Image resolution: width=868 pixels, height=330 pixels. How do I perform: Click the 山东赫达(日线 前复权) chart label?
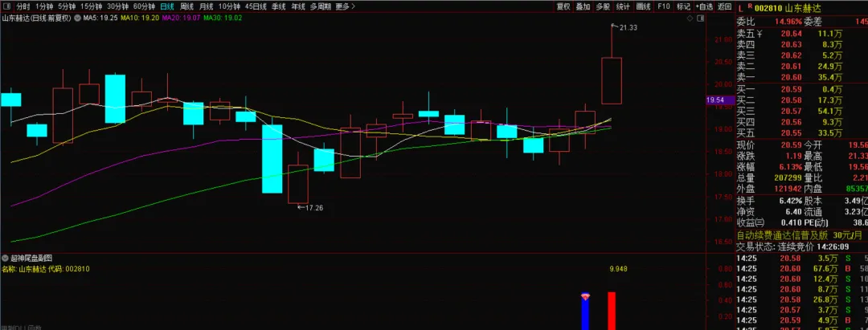[36, 18]
